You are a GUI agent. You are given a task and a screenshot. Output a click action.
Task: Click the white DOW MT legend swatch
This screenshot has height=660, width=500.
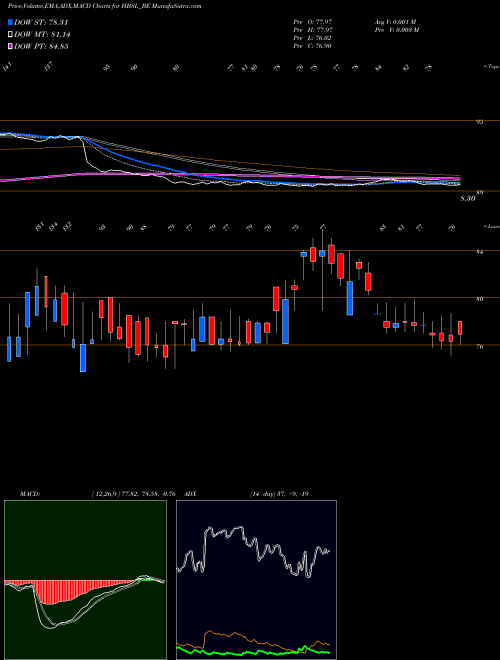pos(10,35)
